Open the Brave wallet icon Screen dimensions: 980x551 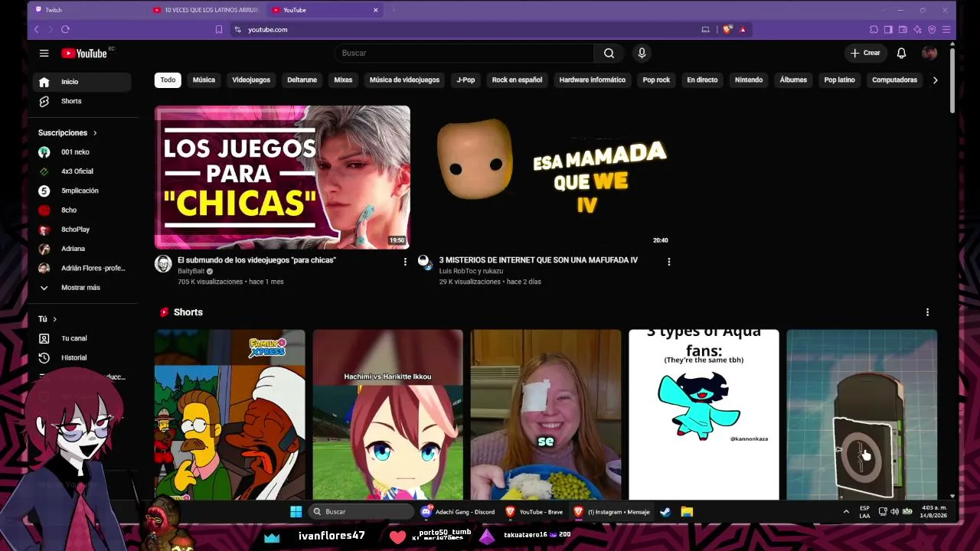(903, 29)
